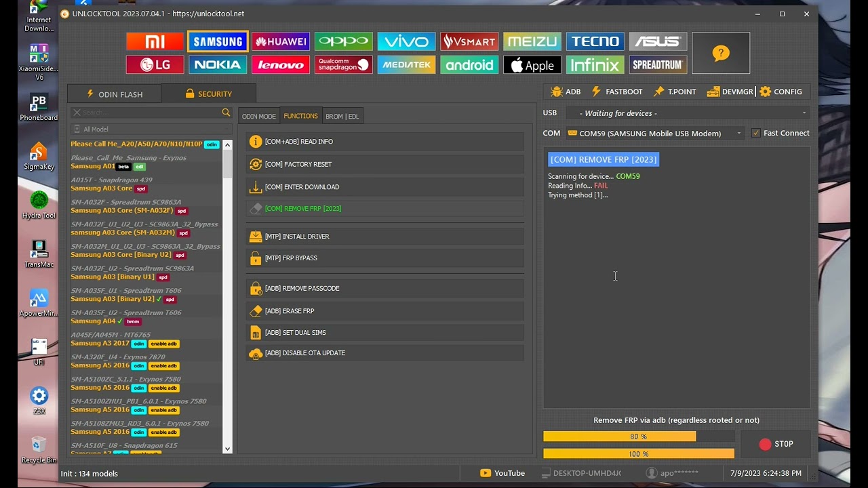This screenshot has width=868, height=488.
Task: Choose the Meizu brand icon
Action: (532, 41)
